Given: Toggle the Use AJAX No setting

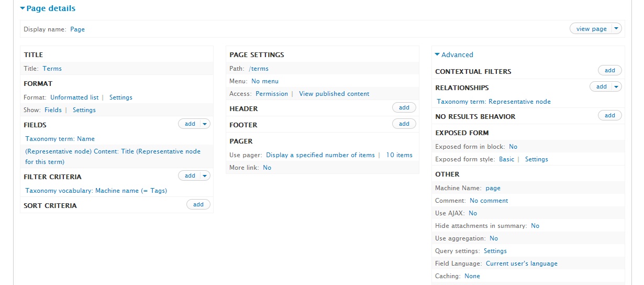Looking at the screenshot, I should click(x=473, y=213).
